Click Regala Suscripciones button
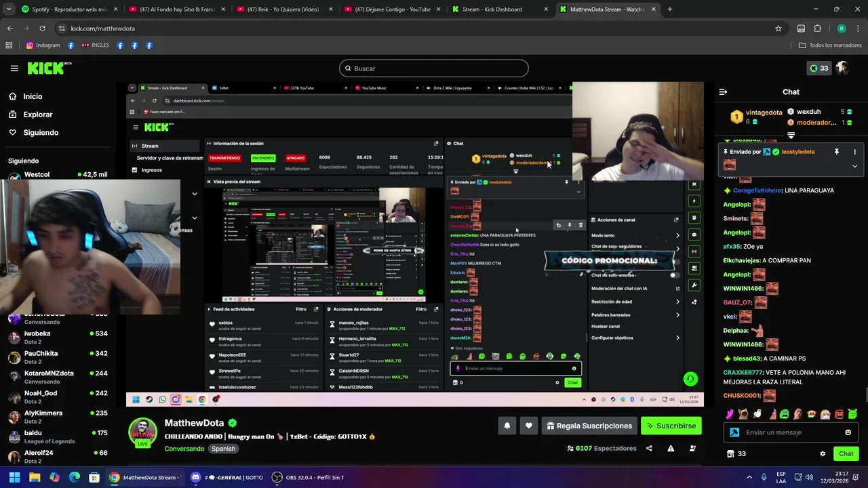This screenshot has height=488, width=868. [x=589, y=426]
